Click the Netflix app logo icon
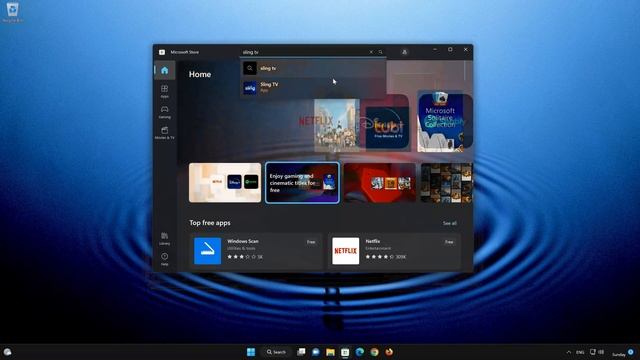 pyautogui.click(x=345, y=251)
